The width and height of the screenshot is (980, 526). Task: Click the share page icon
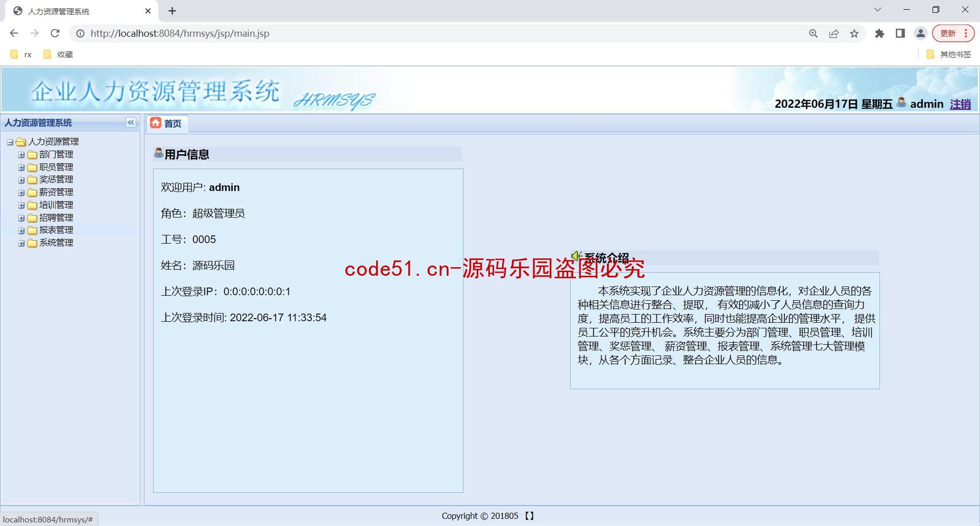834,34
